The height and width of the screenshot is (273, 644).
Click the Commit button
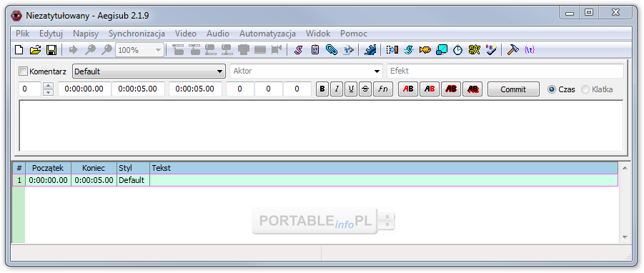[x=513, y=89]
